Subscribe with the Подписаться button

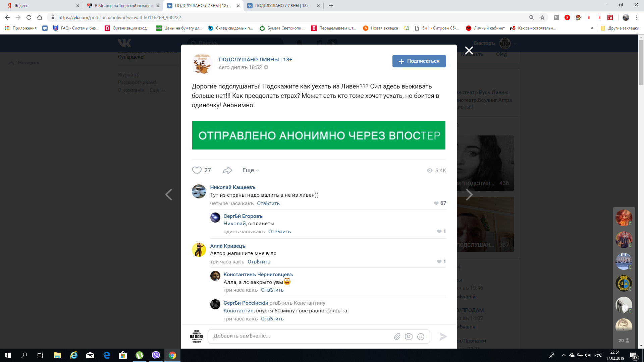pos(419,61)
